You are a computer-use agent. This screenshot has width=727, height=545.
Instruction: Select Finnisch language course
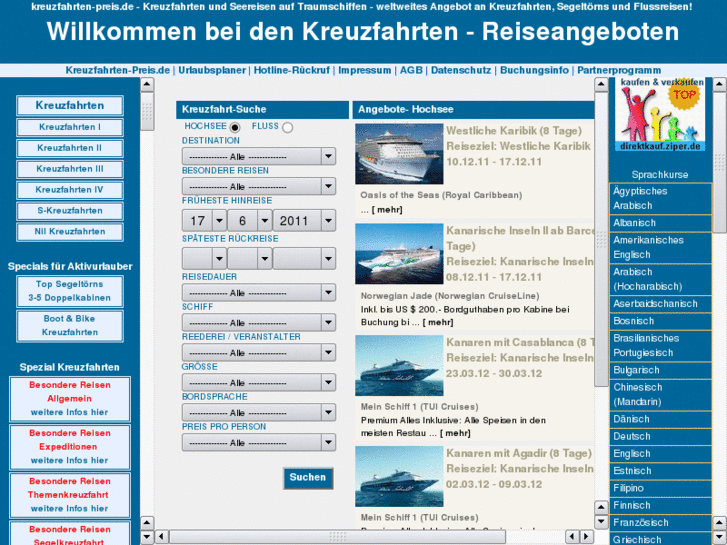pos(660,506)
